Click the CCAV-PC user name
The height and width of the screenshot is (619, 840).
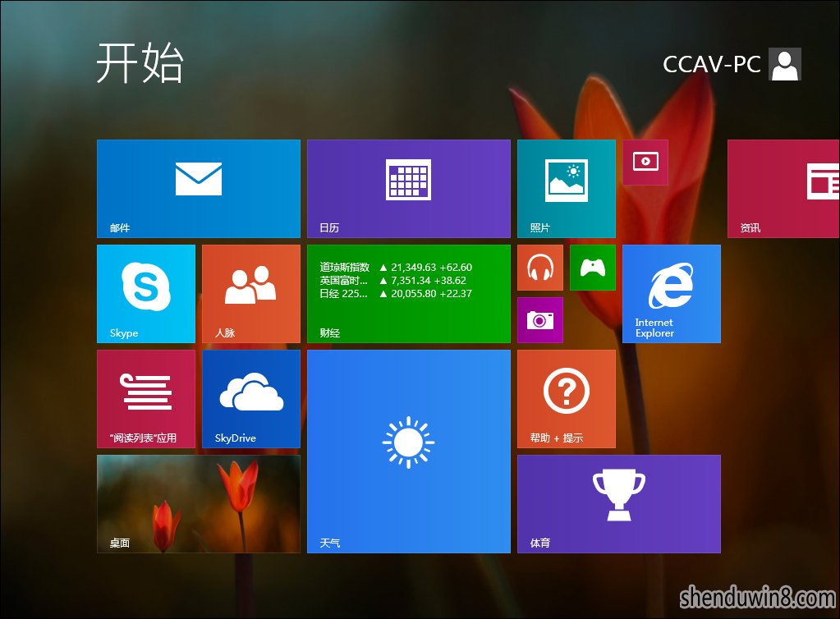click(711, 64)
